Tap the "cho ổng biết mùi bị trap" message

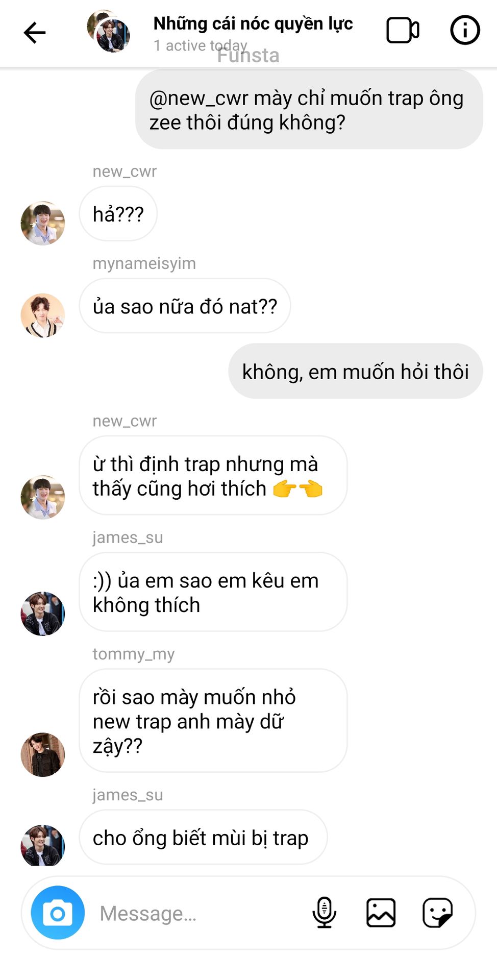click(x=203, y=838)
